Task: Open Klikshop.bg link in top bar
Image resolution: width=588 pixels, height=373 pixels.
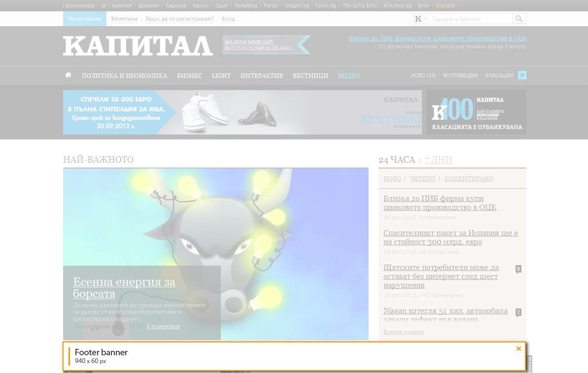Action: tap(397, 5)
